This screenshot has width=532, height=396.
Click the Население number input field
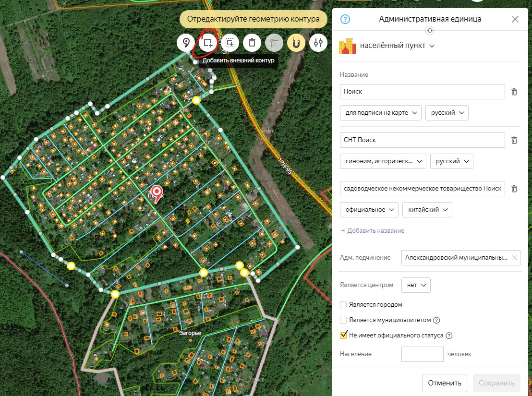[x=423, y=354]
